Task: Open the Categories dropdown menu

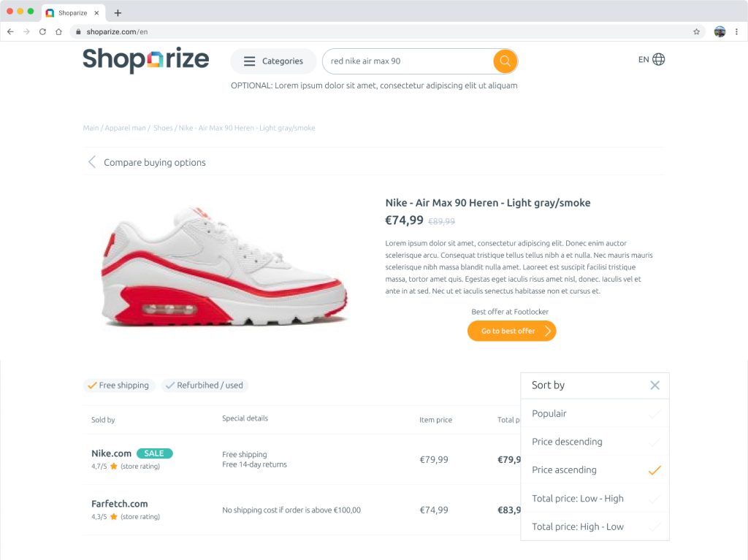Action: (x=273, y=61)
